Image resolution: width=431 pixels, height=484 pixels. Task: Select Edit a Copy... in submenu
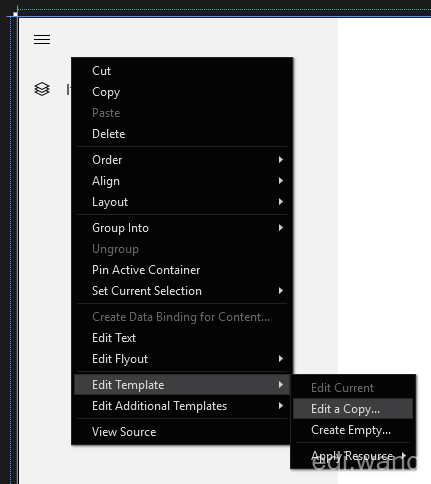(353, 409)
